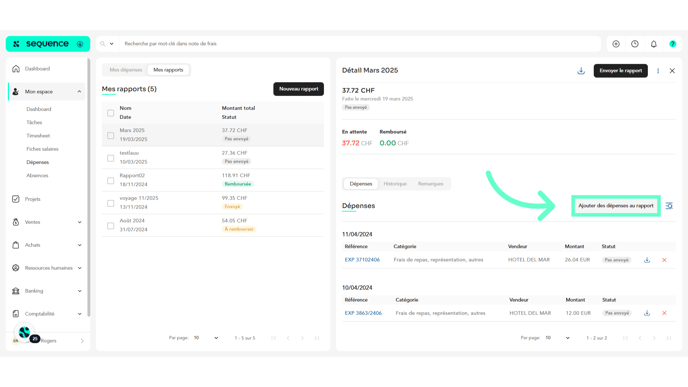Screen dimensions: 688x387
Task: Open Projets via its checkmark icon
Action: pyautogui.click(x=16, y=199)
